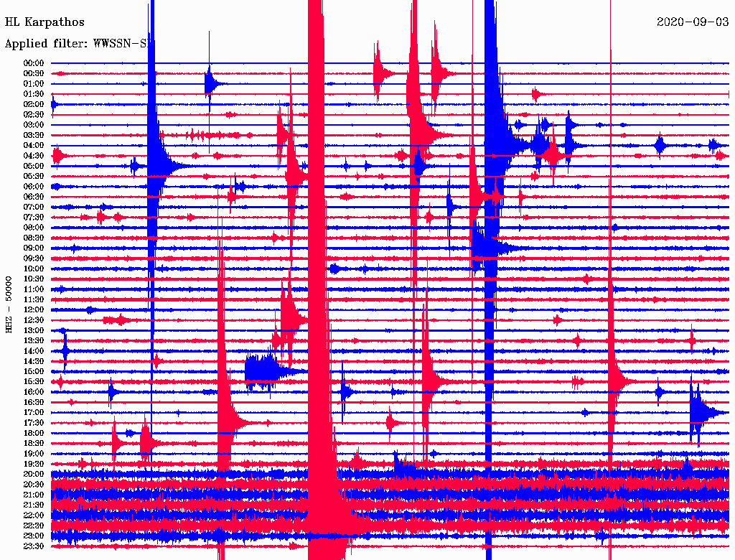
Task: Select the 14:00 time label
Action: point(34,351)
